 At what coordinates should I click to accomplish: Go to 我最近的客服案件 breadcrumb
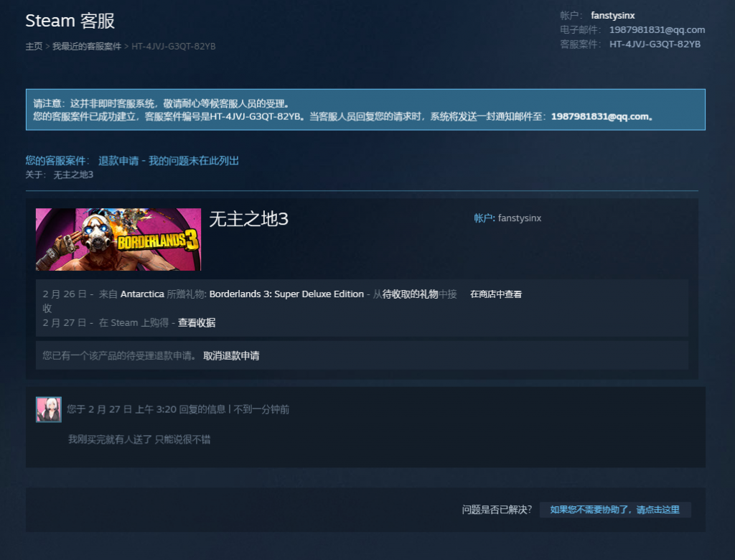87,47
